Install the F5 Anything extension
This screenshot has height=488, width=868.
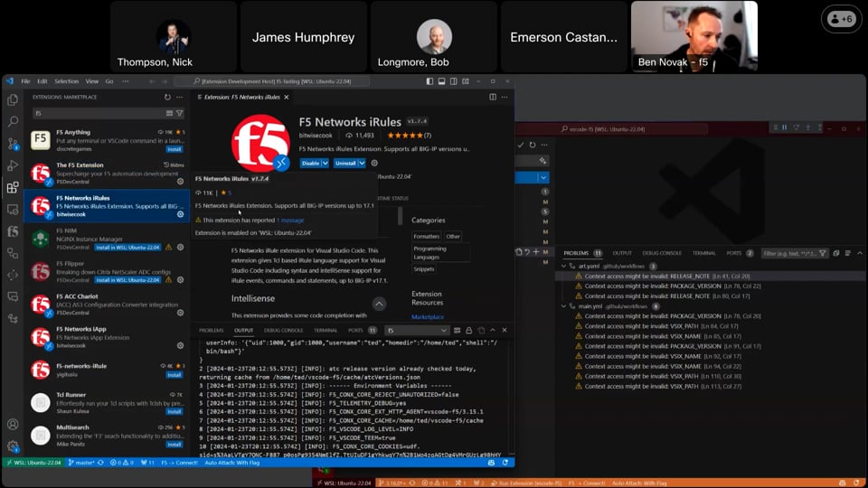175,149
